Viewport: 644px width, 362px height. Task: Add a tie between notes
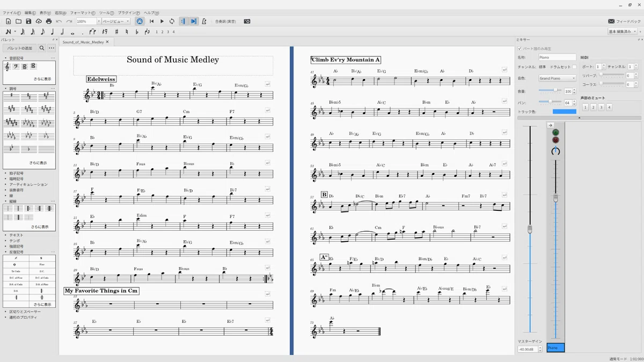point(92,32)
